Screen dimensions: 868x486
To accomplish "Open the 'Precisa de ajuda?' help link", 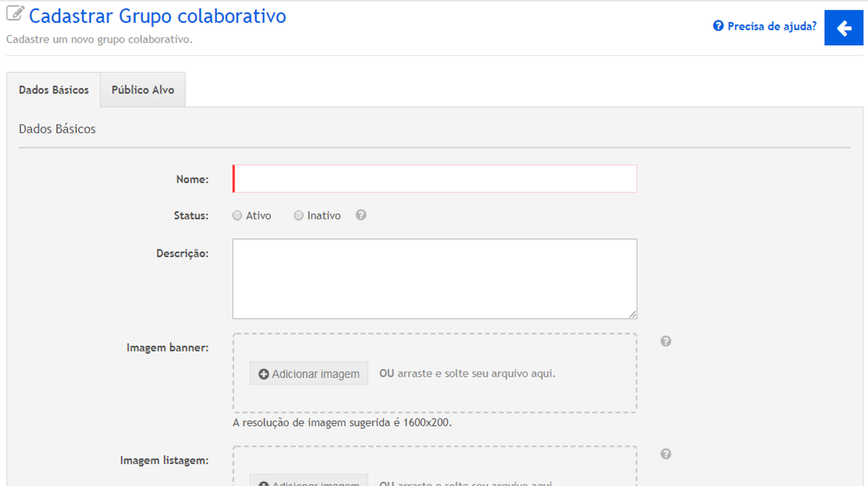I will coord(772,26).
